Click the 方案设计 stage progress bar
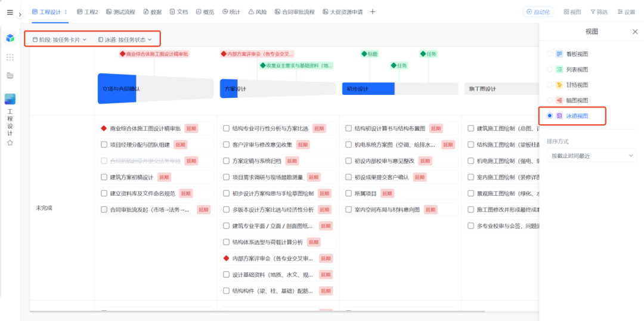Viewport: 644px width, 321px height. click(278, 89)
